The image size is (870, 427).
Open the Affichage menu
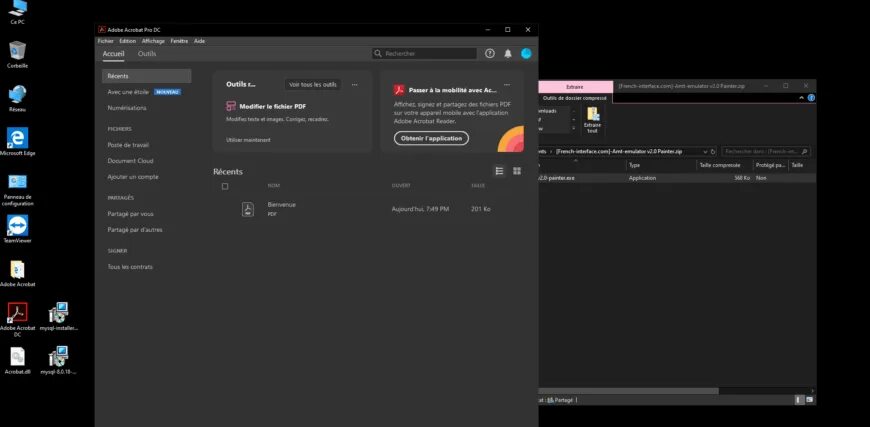point(153,41)
